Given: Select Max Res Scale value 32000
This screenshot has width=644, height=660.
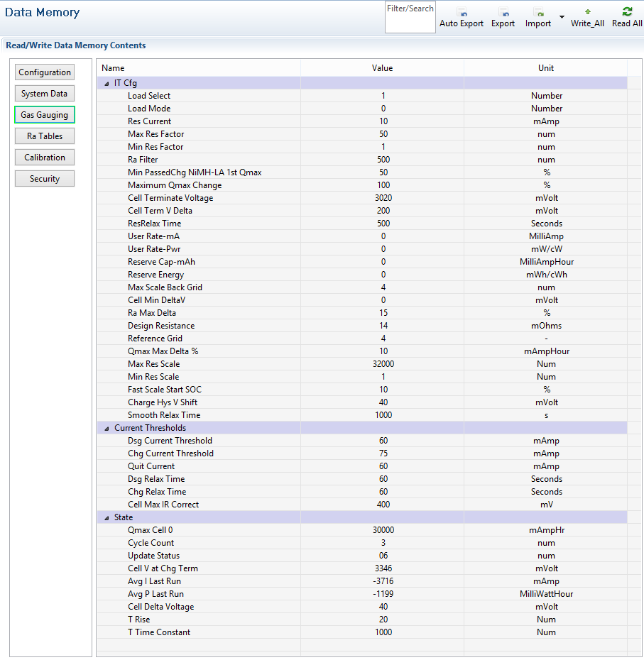Looking at the screenshot, I should point(383,364).
